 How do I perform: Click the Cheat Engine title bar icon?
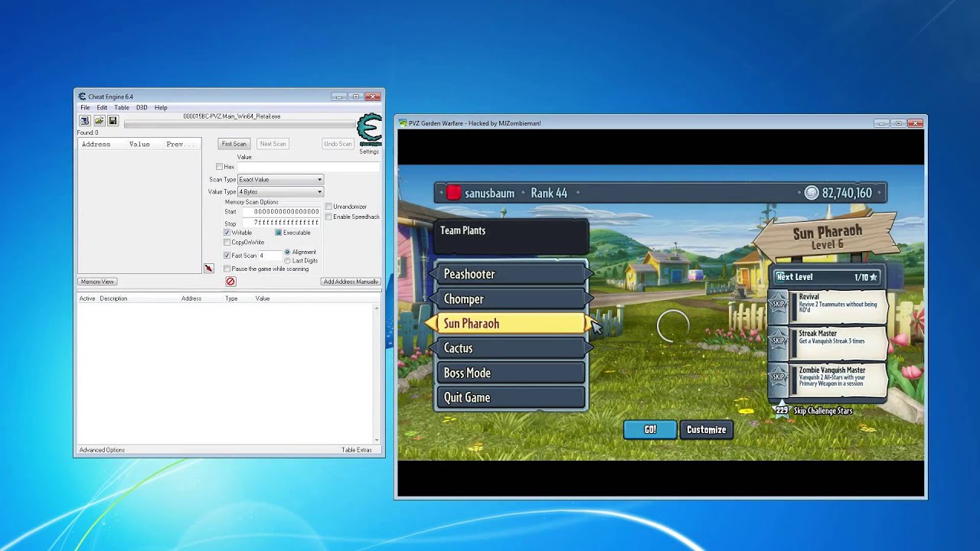point(82,96)
